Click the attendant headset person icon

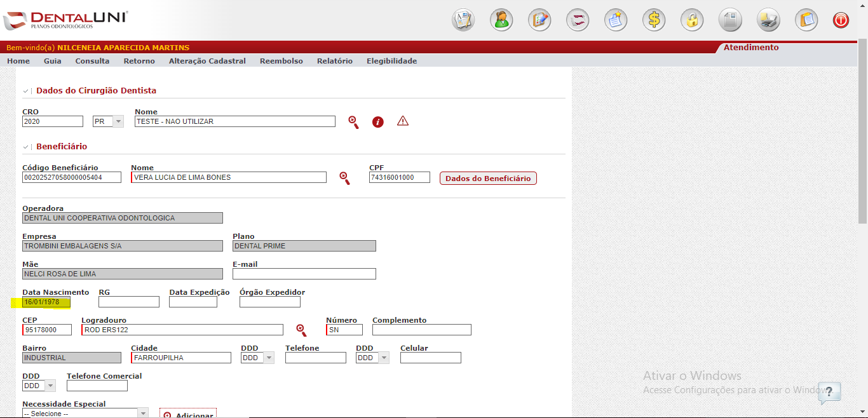click(501, 20)
